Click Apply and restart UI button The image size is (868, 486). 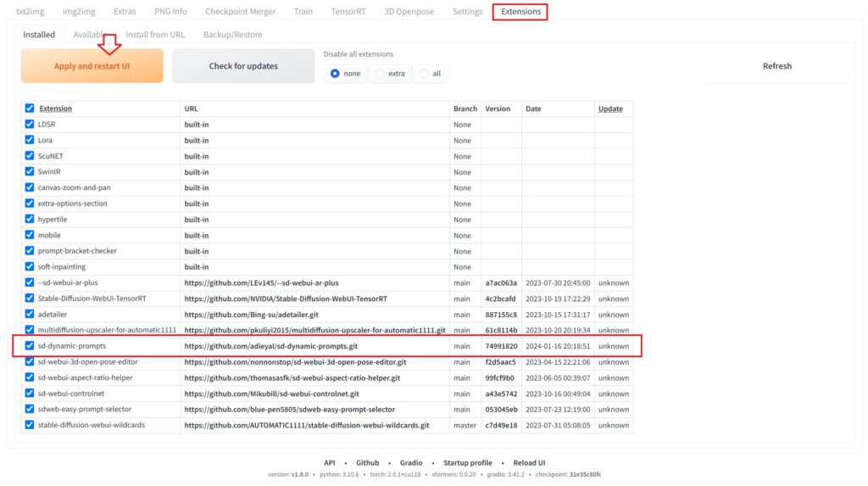[x=92, y=66]
